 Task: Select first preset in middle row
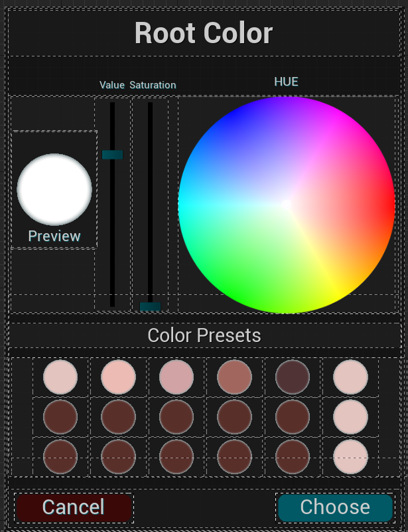(60, 417)
